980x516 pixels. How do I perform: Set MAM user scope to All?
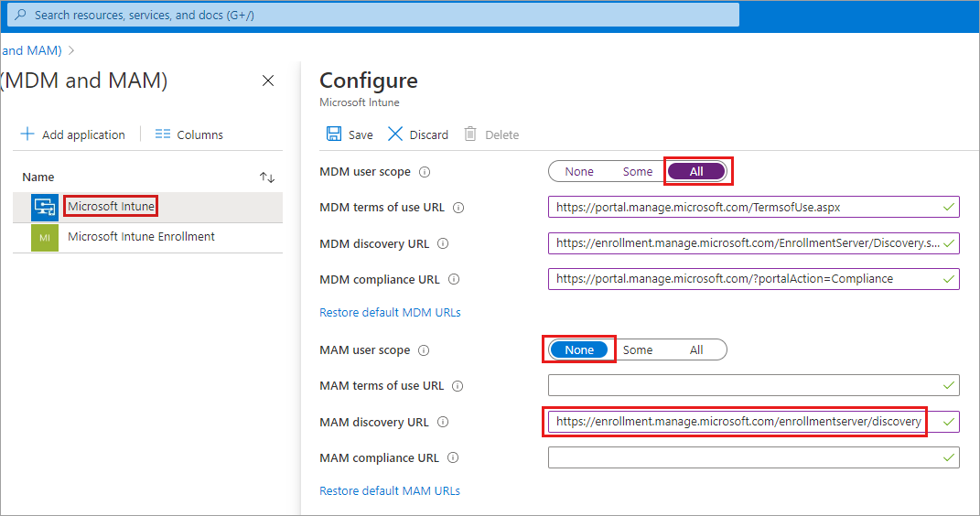[696, 349]
